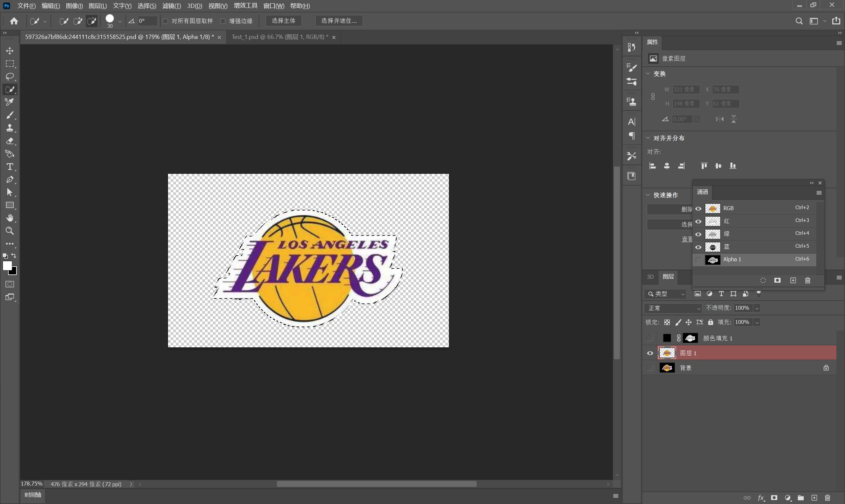Delete current channel trash icon
The width and height of the screenshot is (845, 504).
(x=808, y=280)
